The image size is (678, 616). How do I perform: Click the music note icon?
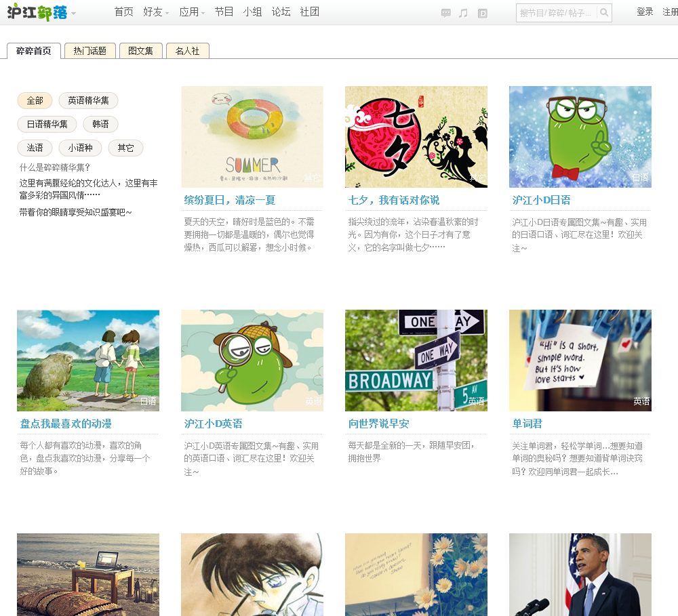click(x=464, y=13)
